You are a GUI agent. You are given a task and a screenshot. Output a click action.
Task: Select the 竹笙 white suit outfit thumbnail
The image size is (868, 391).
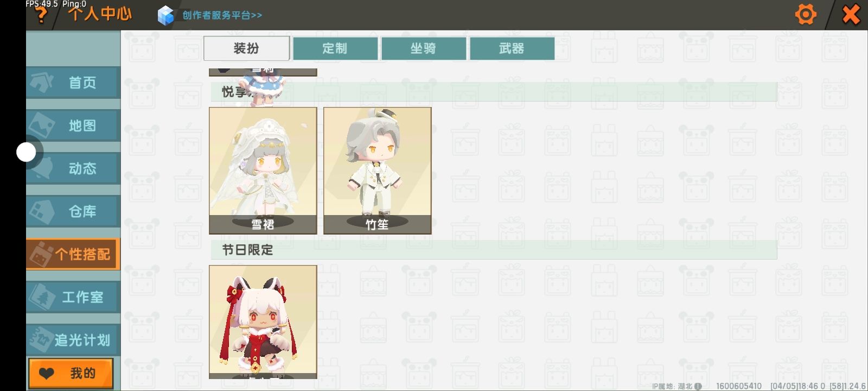pyautogui.click(x=378, y=171)
